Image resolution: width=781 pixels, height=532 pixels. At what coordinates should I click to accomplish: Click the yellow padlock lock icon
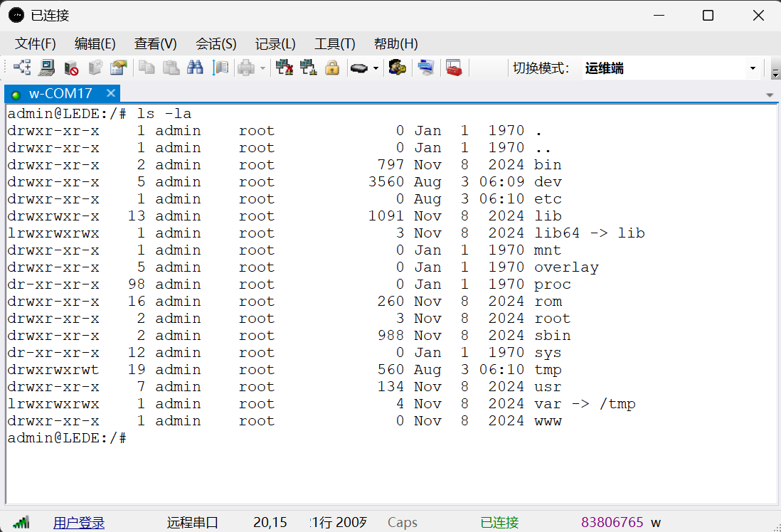point(331,68)
